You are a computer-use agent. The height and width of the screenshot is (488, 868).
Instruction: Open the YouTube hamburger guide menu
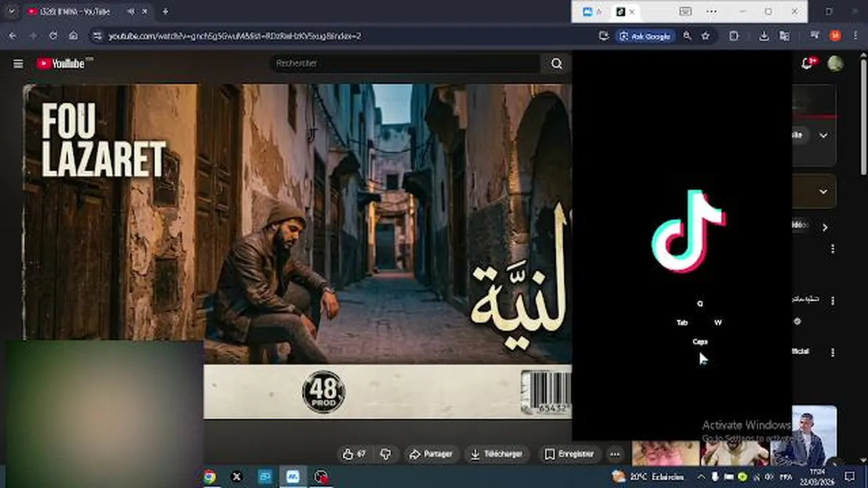(x=18, y=64)
